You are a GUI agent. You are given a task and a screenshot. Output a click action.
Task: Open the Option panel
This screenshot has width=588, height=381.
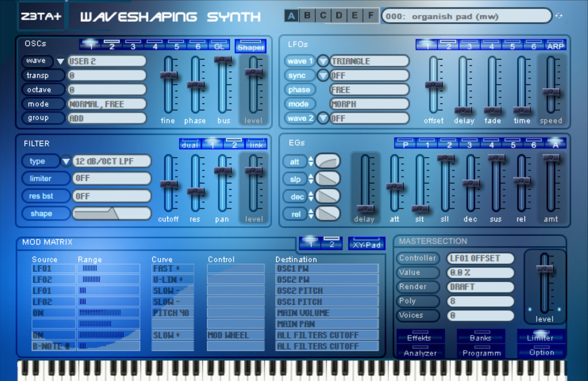541,351
